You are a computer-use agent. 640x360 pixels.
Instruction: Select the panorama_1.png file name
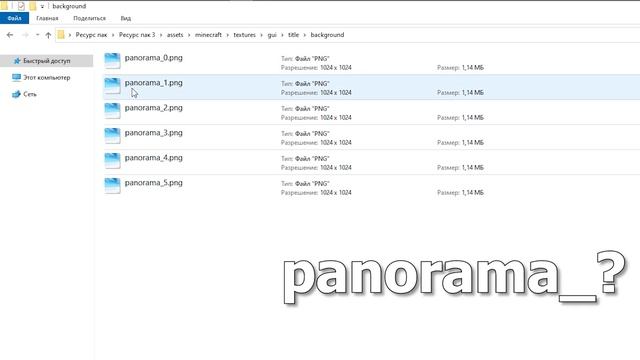(153, 83)
